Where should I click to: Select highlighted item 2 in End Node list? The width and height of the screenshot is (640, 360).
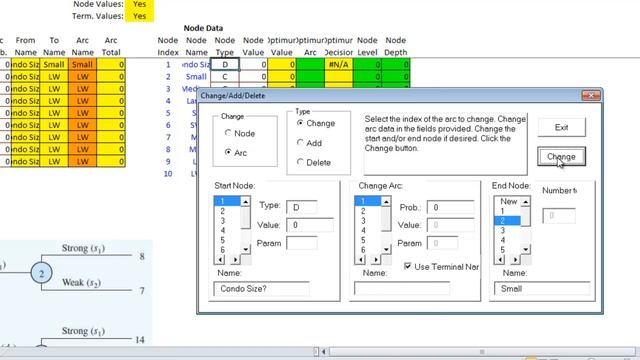(x=508, y=221)
